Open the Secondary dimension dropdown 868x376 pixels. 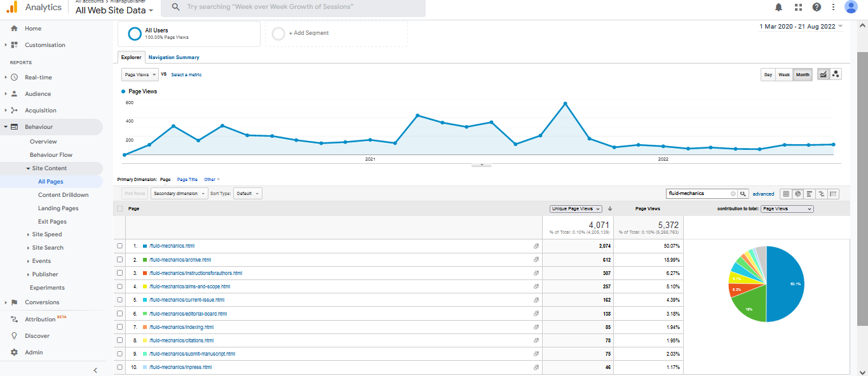pyautogui.click(x=179, y=194)
